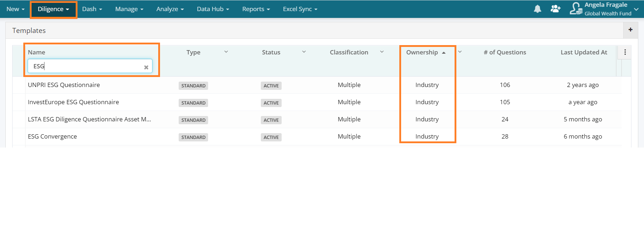Image resolution: width=644 pixels, height=232 pixels.
Task: Click the Type column header label
Action: click(x=193, y=53)
